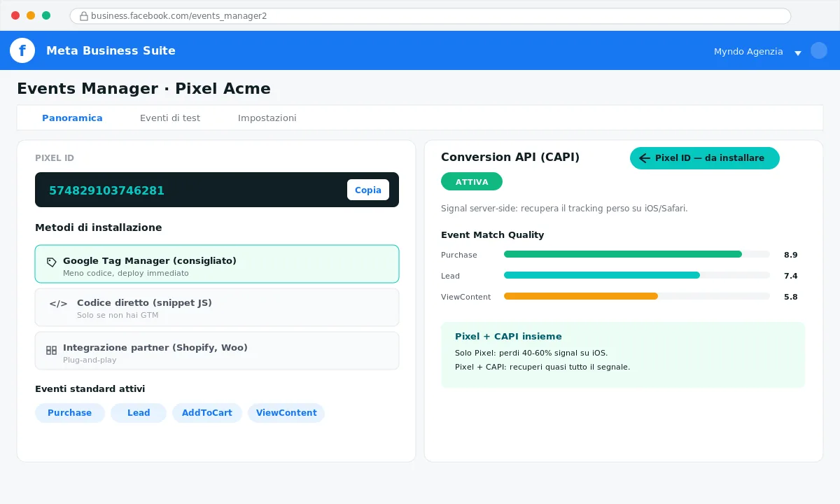Click the Pixel + CAPI insieme heading

pyautogui.click(x=508, y=336)
